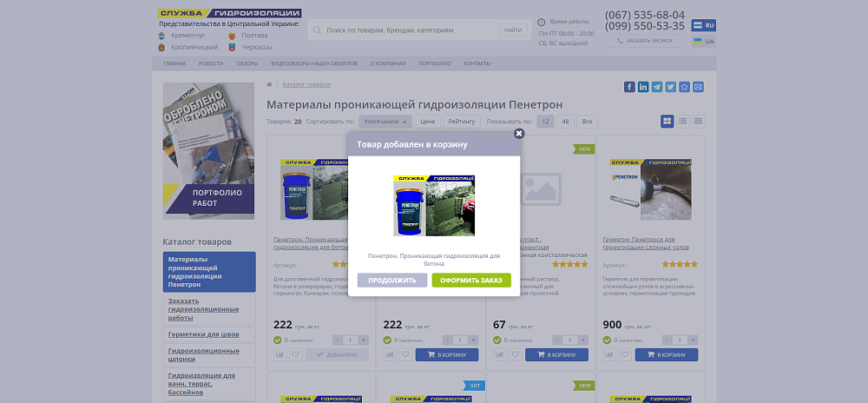Switch site language to RU
This screenshot has width=868, height=403.
(x=704, y=25)
